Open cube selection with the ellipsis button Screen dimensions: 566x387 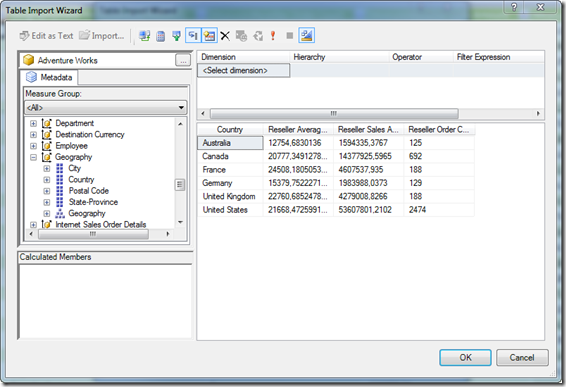click(183, 60)
